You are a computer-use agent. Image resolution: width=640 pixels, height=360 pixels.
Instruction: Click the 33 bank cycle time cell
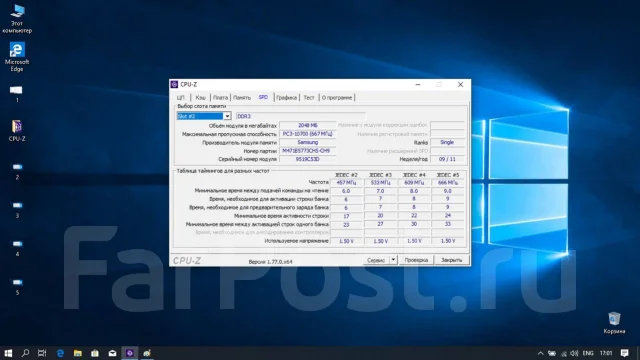point(448,224)
